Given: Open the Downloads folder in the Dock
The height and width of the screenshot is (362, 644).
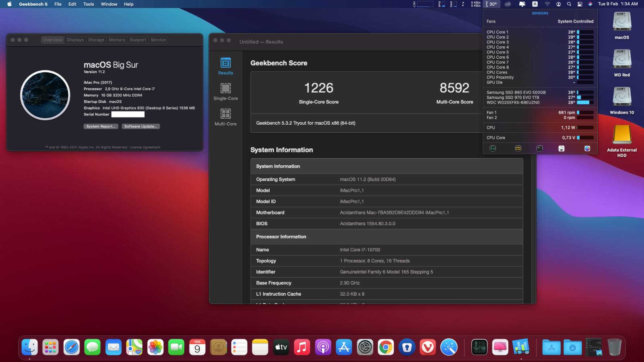Looking at the screenshot, I should coord(572,347).
